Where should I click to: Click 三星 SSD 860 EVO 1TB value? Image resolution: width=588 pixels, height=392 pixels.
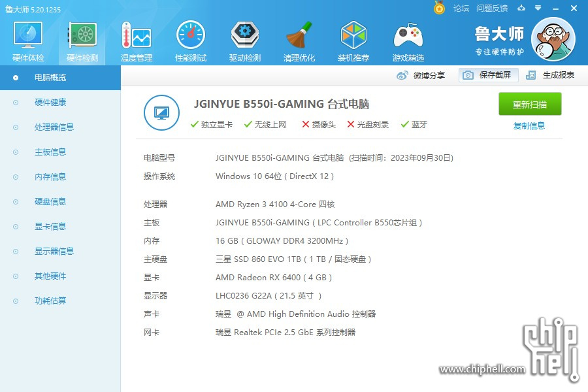click(293, 259)
